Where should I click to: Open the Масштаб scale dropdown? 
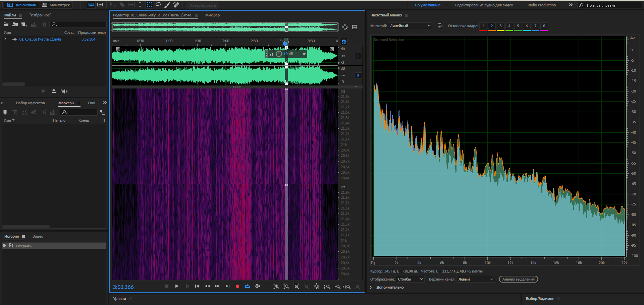[x=410, y=26]
